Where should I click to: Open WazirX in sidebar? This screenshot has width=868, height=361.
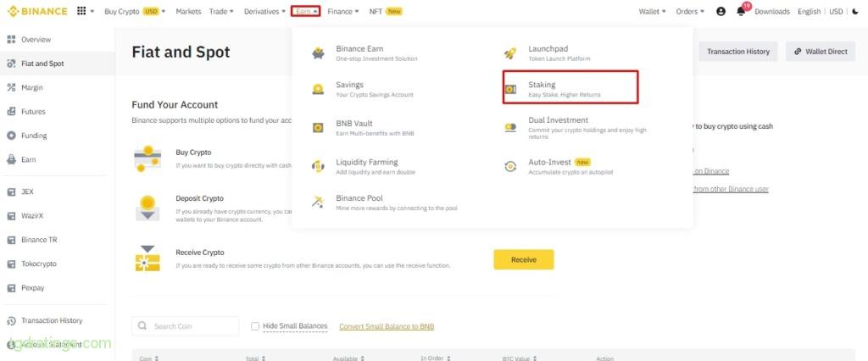[25, 216]
